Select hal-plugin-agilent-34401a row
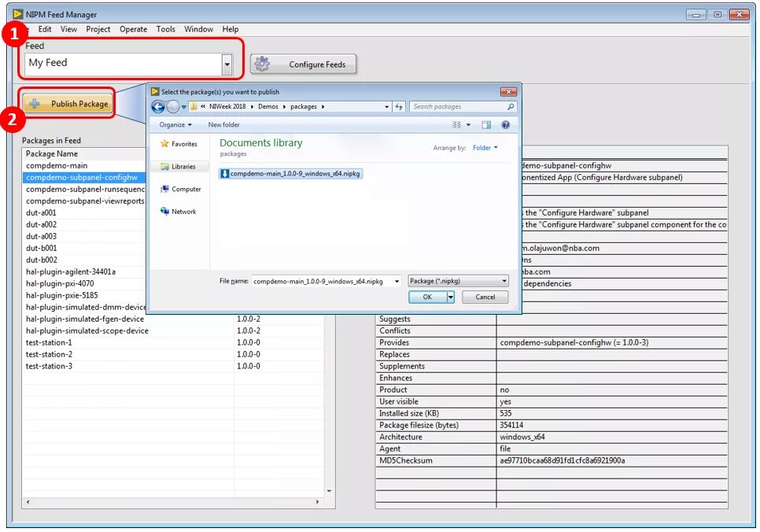 85,272
